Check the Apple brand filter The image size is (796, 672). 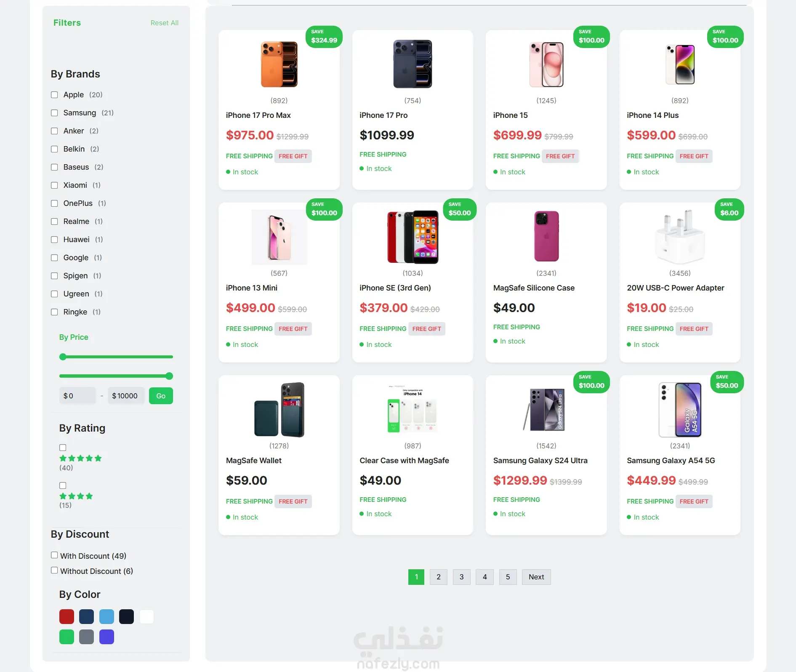coord(54,95)
